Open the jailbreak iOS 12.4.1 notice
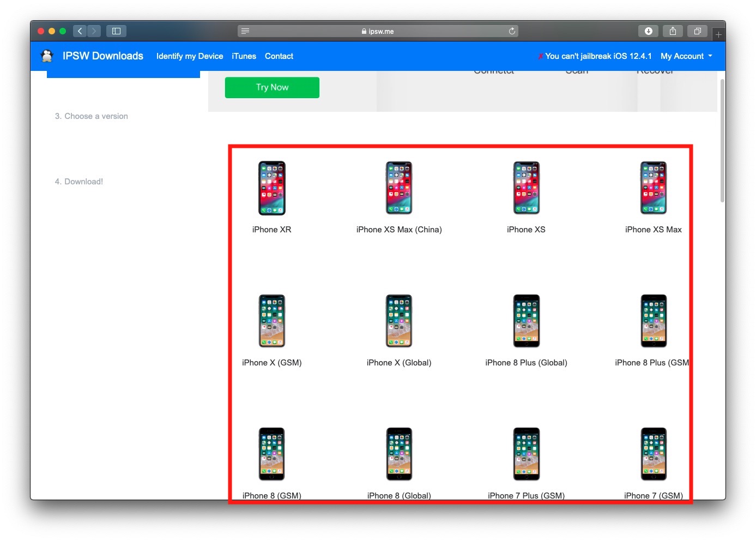 click(x=595, y=56)
